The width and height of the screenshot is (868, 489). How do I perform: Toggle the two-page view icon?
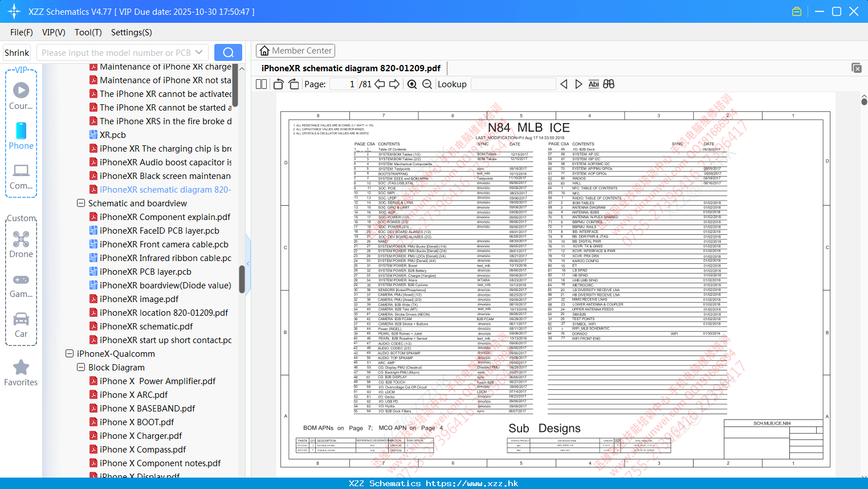(262, 84)
